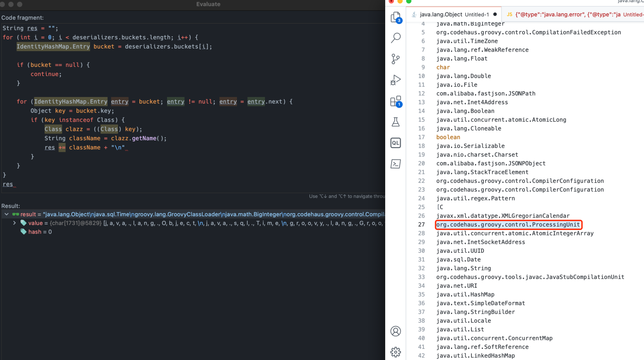Click the line java.io.Serializable
The image size is (644, 360).
coord(471,146)
